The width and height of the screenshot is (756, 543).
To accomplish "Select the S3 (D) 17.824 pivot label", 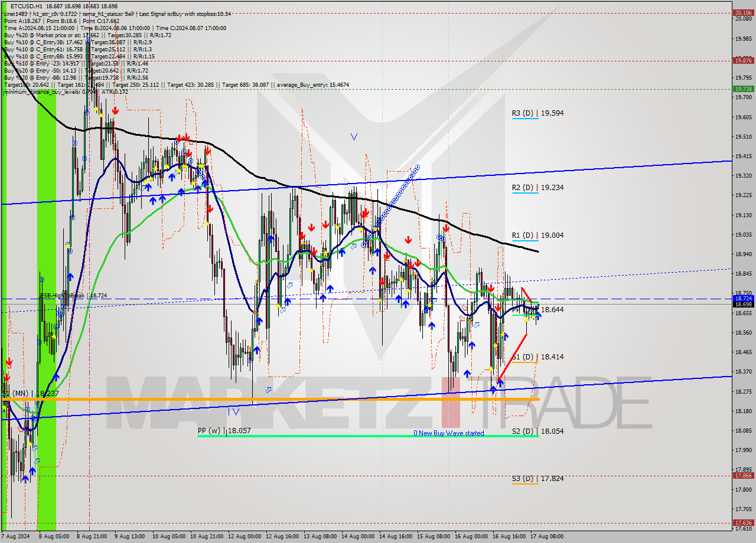I will click(537, 479).
